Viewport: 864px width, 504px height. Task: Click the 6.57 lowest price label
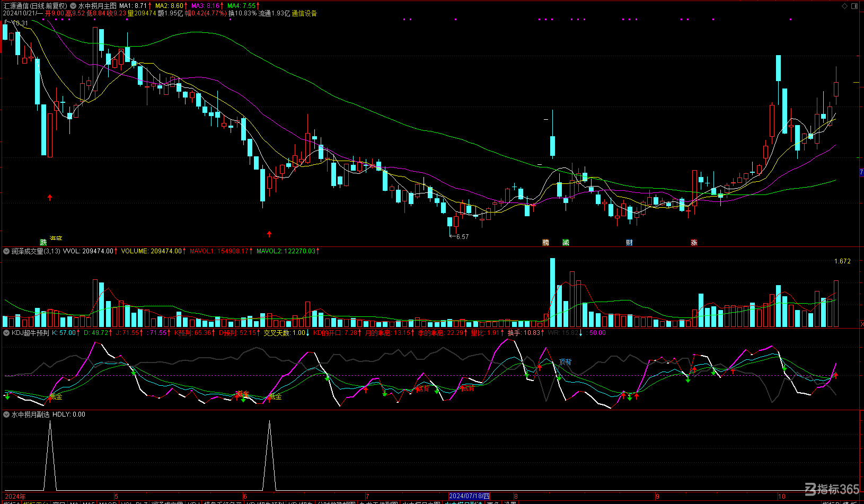462,237
